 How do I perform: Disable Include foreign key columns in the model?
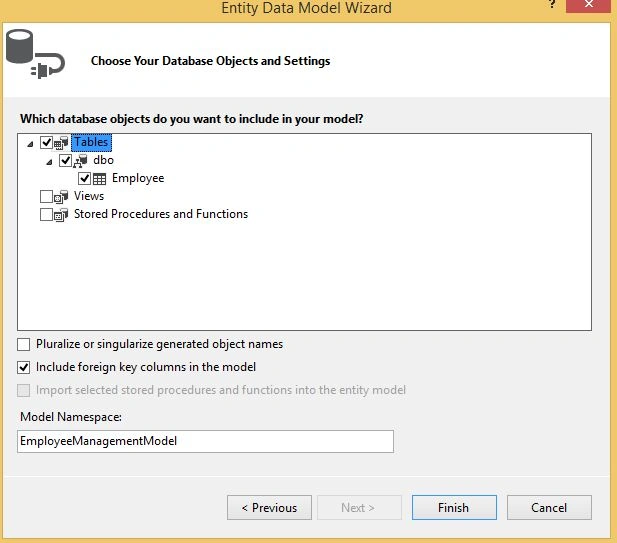tap(24, 368)
